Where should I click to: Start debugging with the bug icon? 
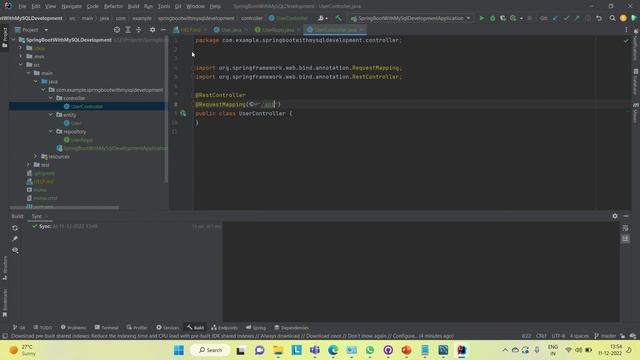[493, 18]
